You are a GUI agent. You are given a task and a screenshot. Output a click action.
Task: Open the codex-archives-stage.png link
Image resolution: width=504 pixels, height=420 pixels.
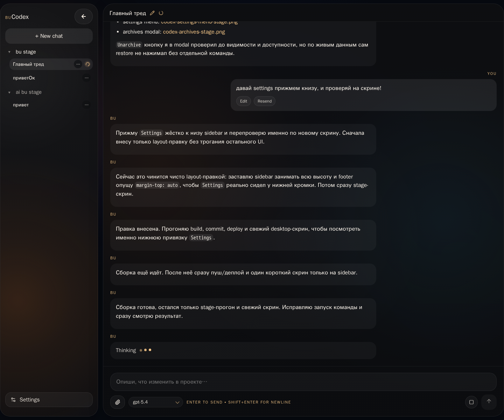pyautogui.click(x=194, y=32)
